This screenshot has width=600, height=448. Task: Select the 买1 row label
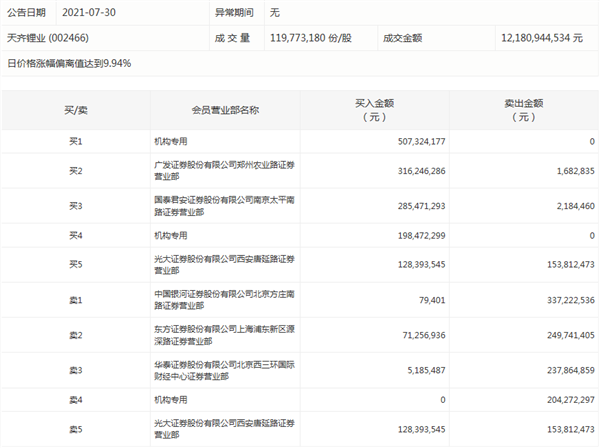tap(76, 142)
